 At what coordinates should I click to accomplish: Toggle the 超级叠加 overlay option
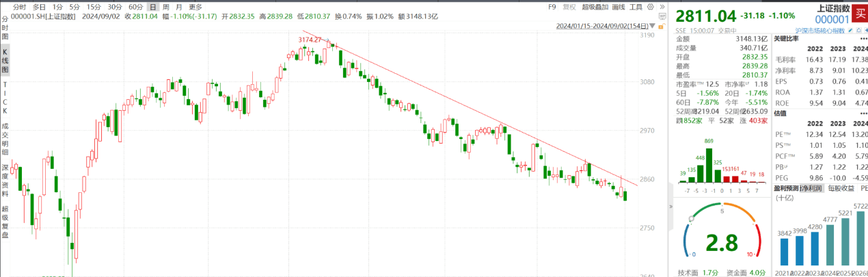coord(594,7)
